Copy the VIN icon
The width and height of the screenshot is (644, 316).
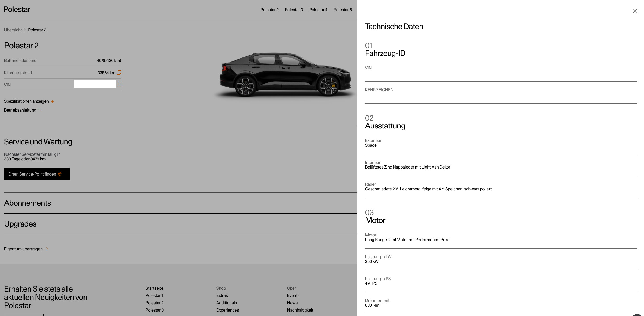[119, 85]
